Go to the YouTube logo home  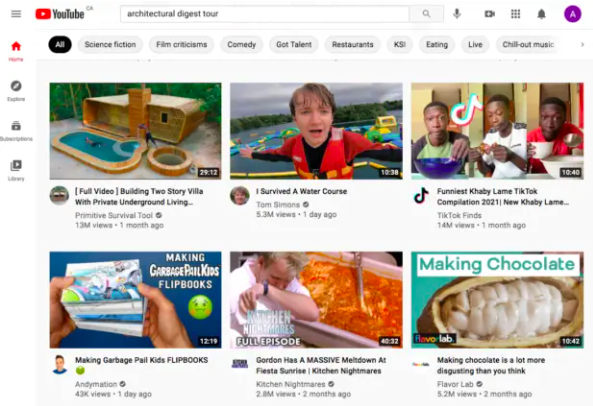click(x=60, y=14)
